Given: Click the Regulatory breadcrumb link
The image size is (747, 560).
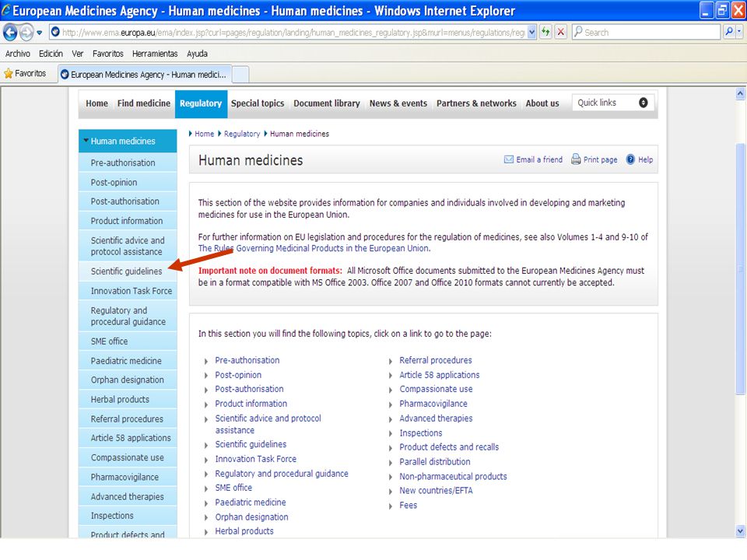Looking at the screenshot, I should pyautogui.click(x=242, y=134).
